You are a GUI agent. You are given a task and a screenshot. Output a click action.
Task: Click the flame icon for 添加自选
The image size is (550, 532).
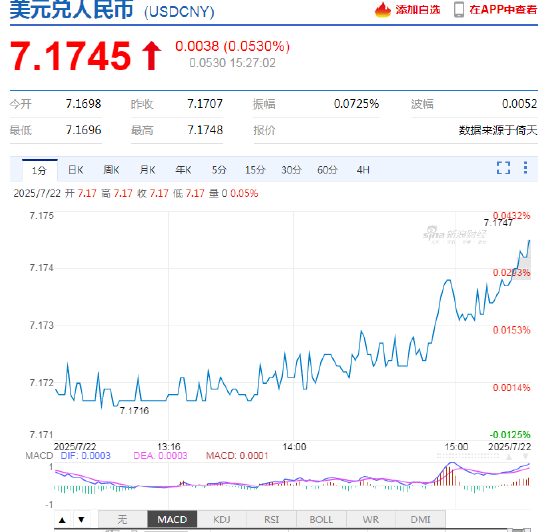pyautogui.click(x=383, y=9)
